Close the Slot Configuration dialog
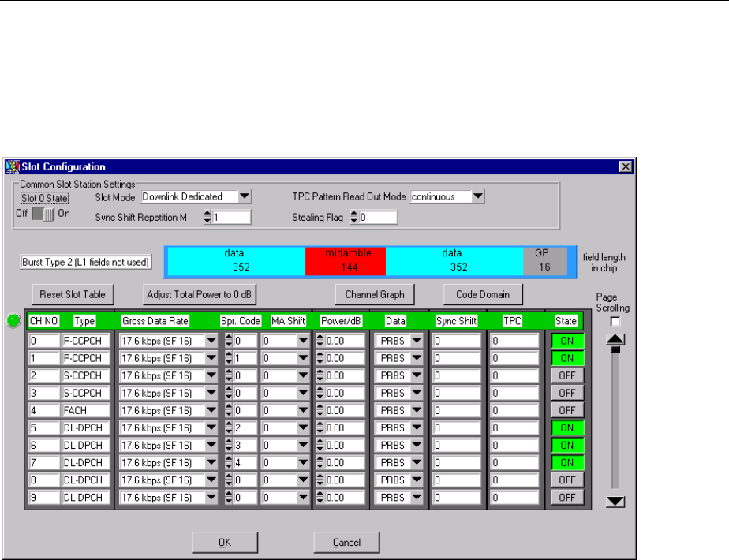The width and height of the screenshot is (729, 560). [x=626, y=166]
